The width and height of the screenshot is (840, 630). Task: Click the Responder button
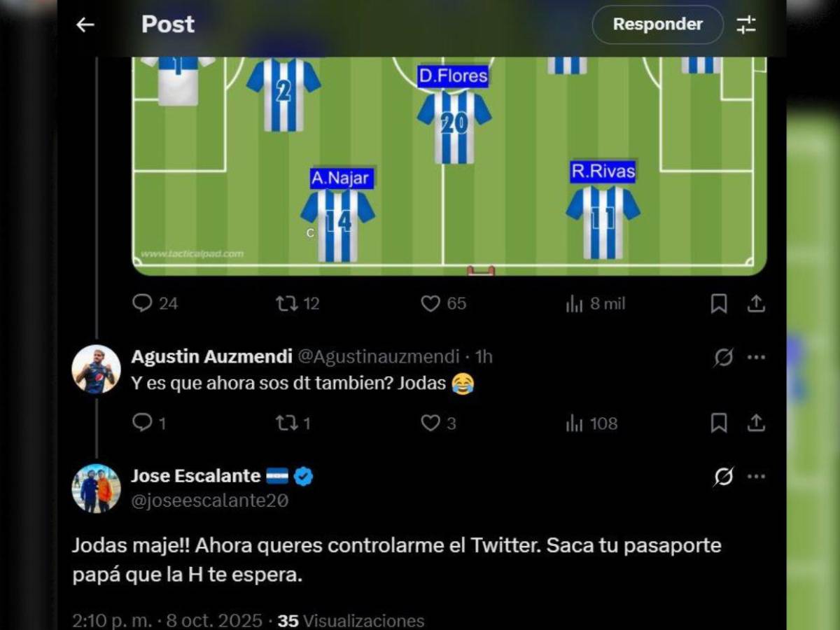[x=657, y=24]
